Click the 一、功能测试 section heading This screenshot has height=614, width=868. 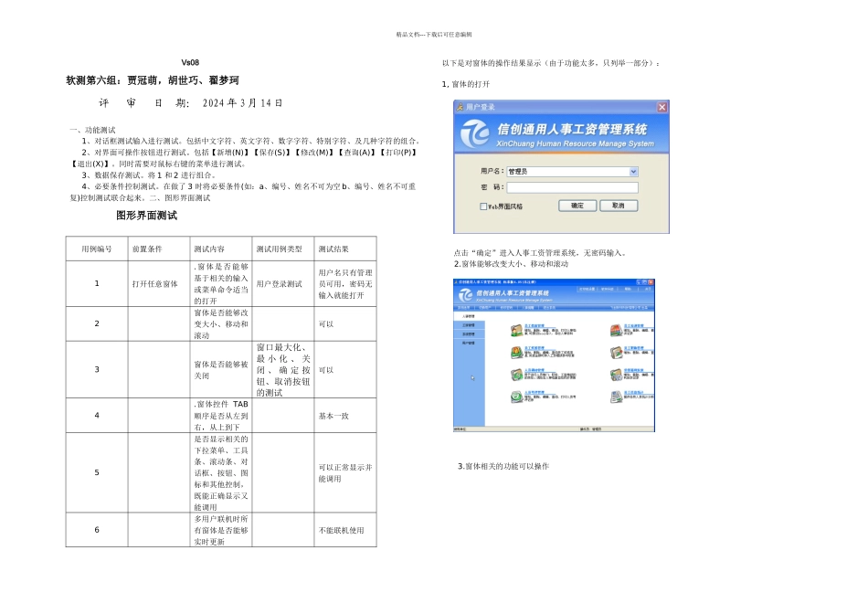click(x=92, y=130)
